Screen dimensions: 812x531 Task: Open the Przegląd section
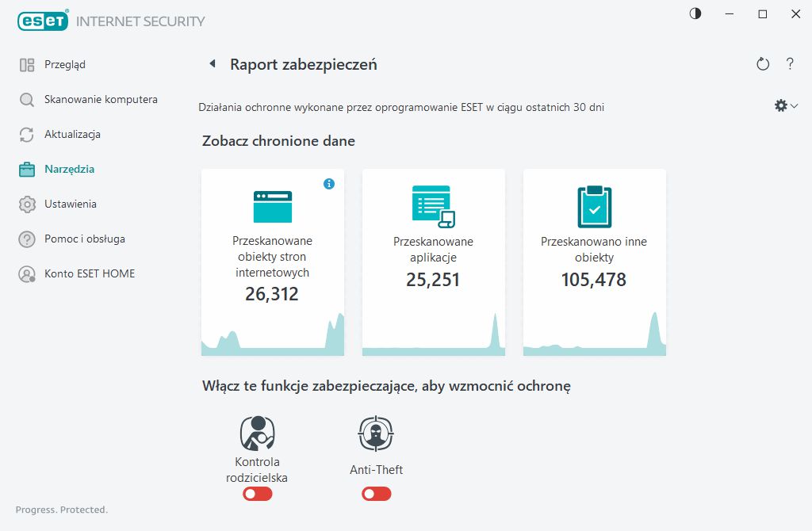[65, 65]
